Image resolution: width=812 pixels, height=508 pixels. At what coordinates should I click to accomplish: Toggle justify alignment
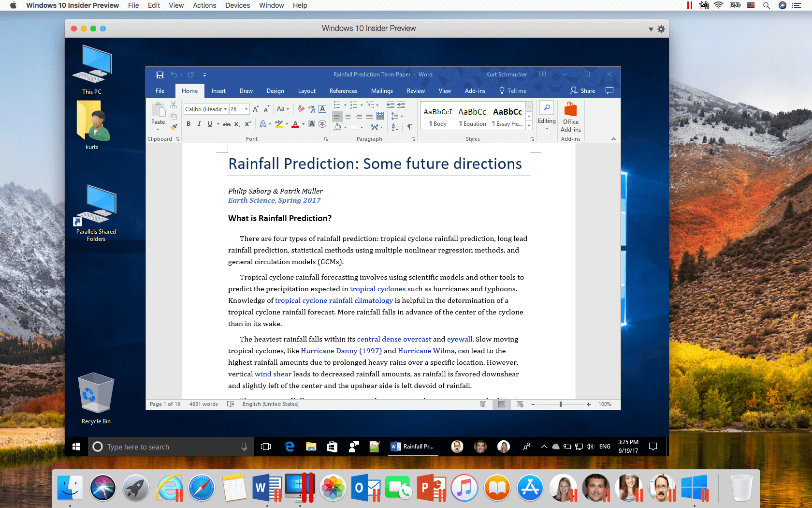(369, 116)
